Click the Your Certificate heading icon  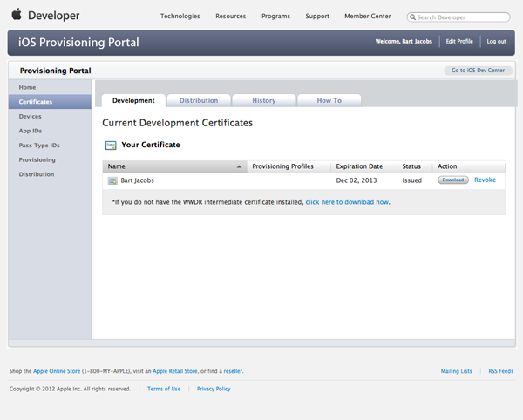tap(111, 146)
